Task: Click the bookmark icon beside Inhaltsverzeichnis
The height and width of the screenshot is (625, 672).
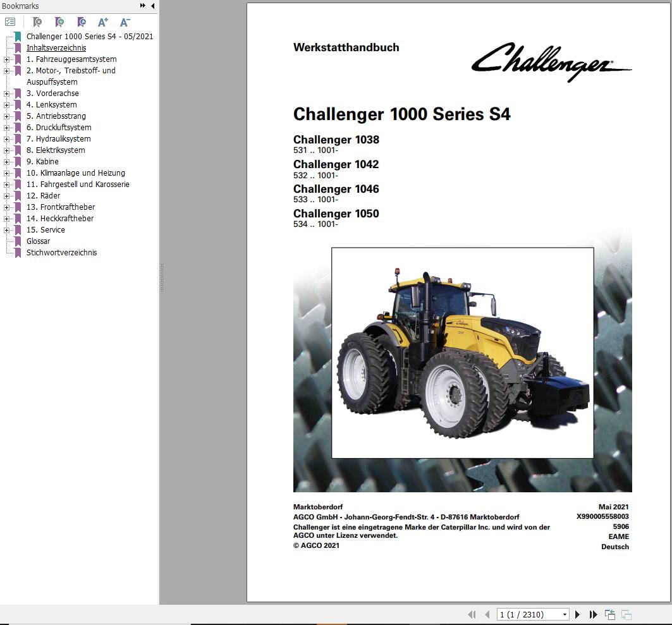Action: 18,48
